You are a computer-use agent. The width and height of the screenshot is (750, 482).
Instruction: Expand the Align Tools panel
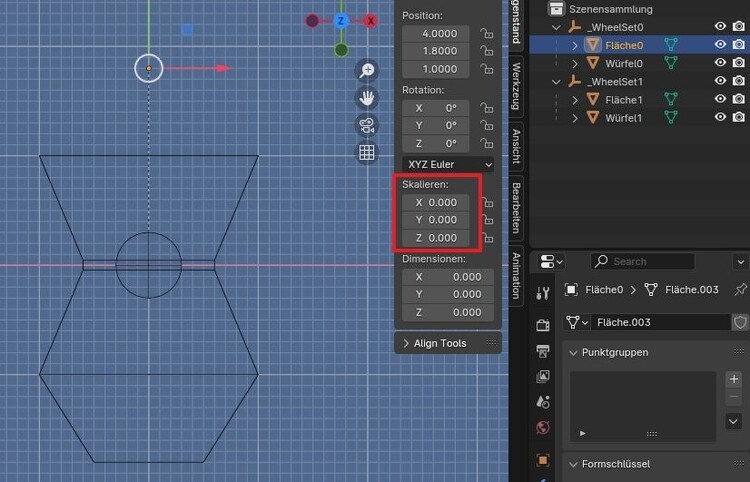coord(405,343)
